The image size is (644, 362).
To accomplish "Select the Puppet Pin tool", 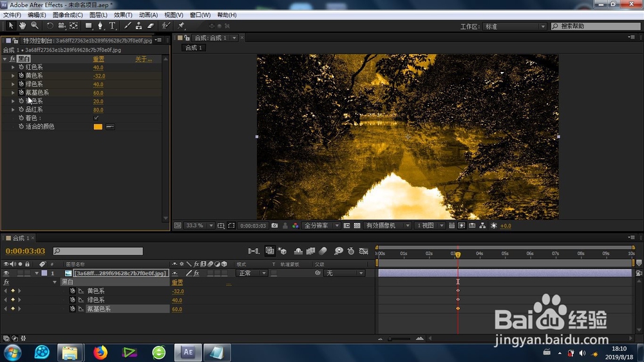I will click(181, 26).
